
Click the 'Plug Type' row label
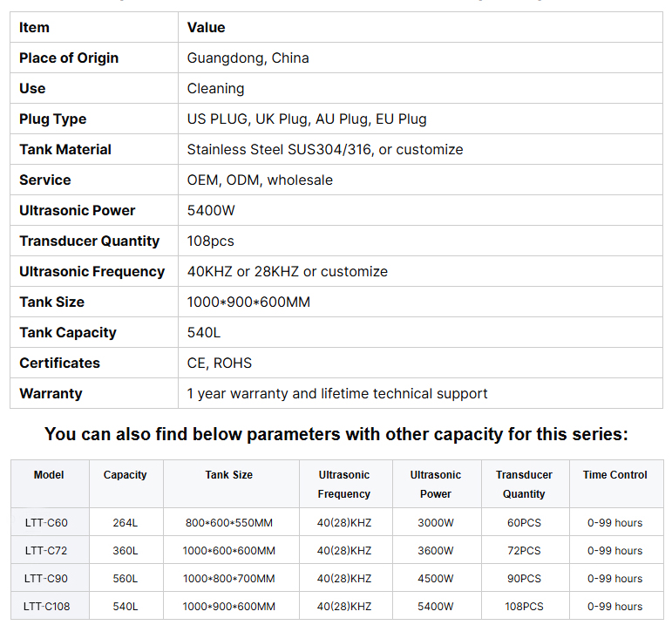pyautogui.click(x=52, y=119)
